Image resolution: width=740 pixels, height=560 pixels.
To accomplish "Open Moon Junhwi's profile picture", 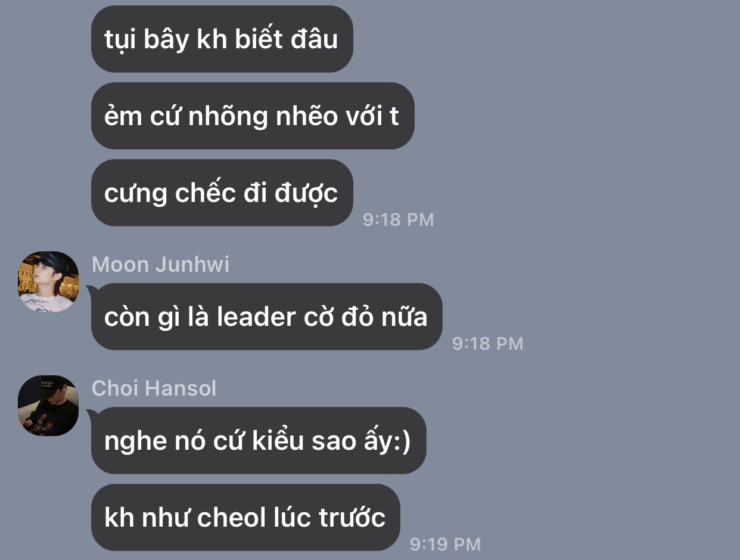I will [x=48, y=282].
